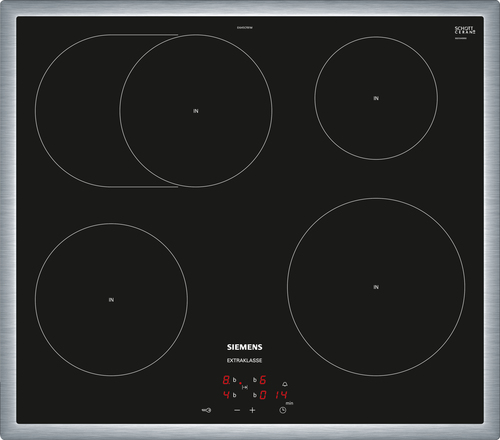
Task: Click the IN mark of the extendable oval zone
Action: pyautogui.click(x=196, y=111)
